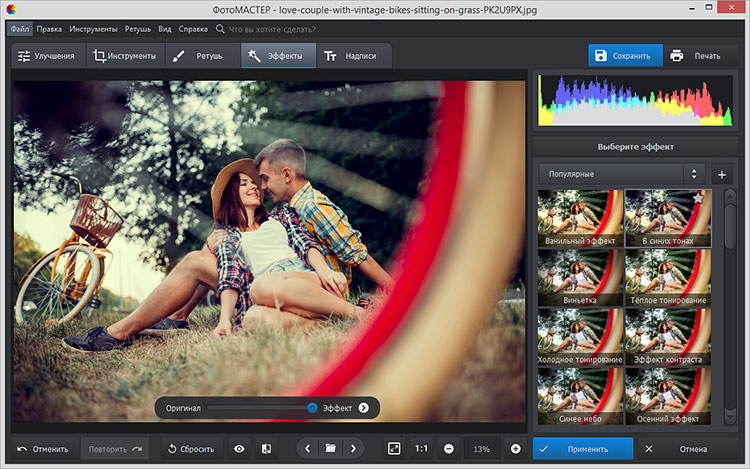Open the folder browse icon
Screen dimensions: 750x469
[330, 449]
